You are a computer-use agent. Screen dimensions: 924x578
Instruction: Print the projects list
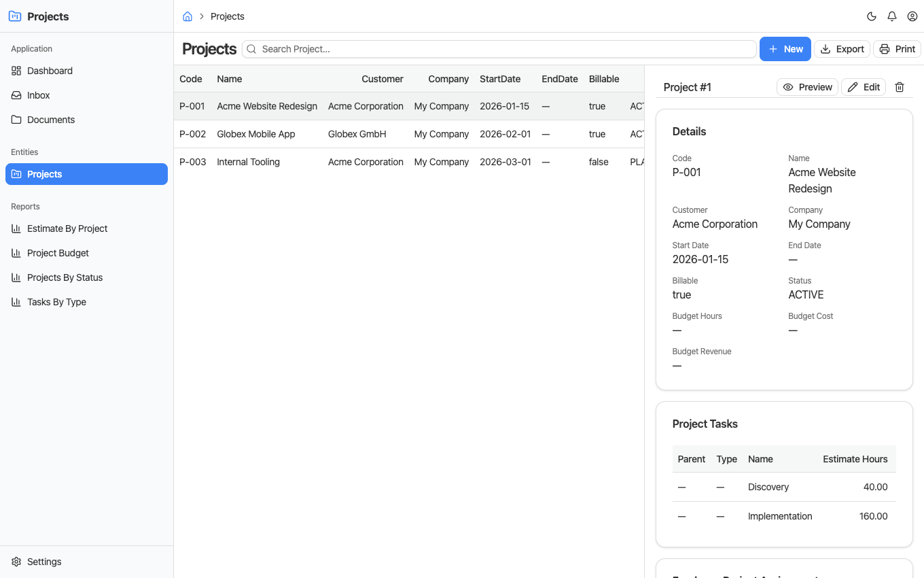click(x=898, y=49)
